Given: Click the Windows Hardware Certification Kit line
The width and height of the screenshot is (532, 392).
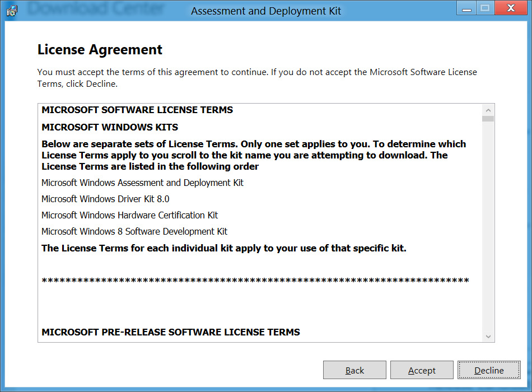Looking at the screenshot, I should (129, 215).
